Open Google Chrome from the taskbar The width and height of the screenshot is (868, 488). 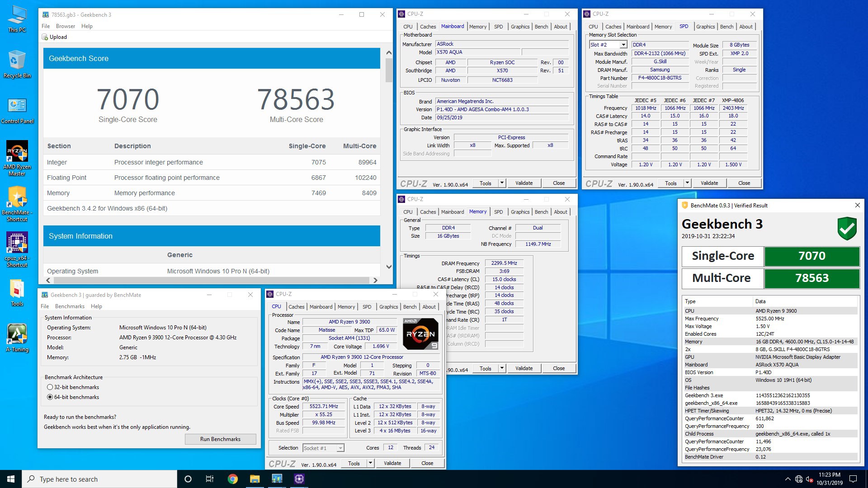click(232, 479)
